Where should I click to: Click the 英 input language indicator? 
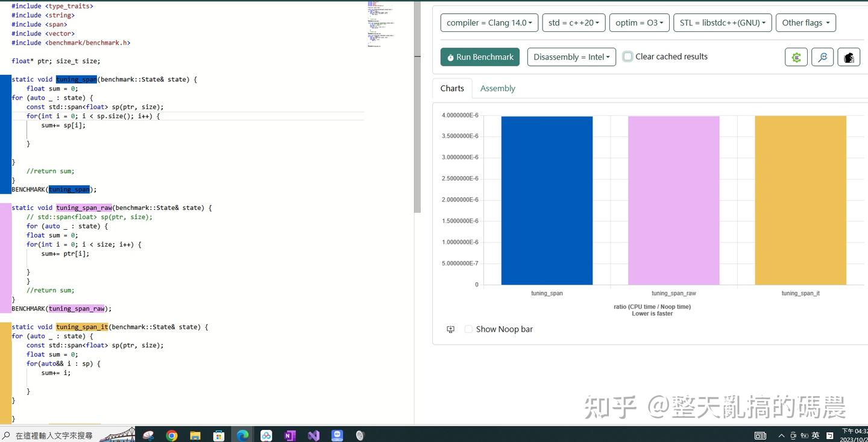(816, 435)
